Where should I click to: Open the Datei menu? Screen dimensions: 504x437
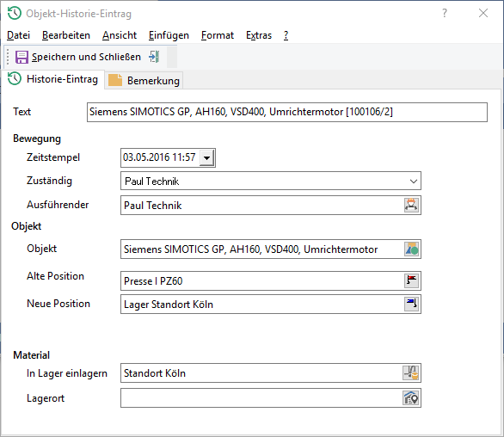[18, 35]
